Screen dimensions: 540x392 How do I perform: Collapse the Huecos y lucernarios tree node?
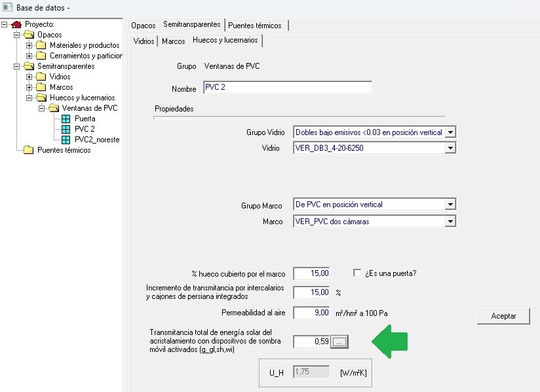29,98
